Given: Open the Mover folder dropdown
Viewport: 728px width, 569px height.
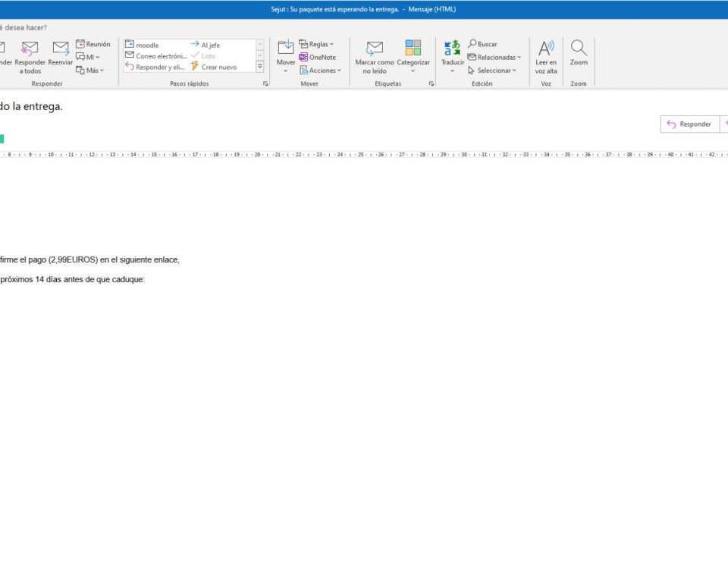Looking at the screenshot, I should (286, 71).
